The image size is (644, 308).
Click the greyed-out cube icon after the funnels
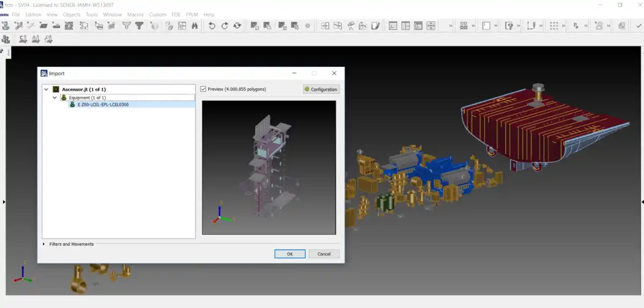click(155, 26)
